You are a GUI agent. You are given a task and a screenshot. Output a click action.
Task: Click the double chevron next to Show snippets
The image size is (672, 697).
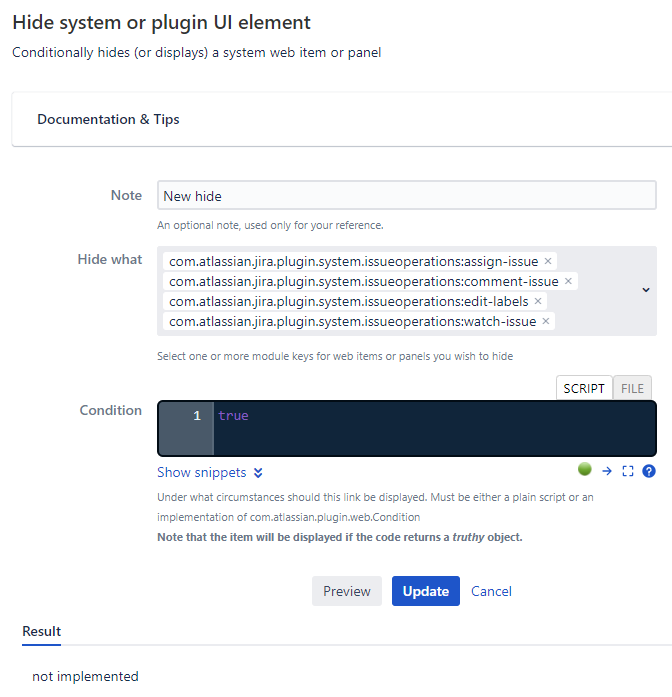pos(258,473)
